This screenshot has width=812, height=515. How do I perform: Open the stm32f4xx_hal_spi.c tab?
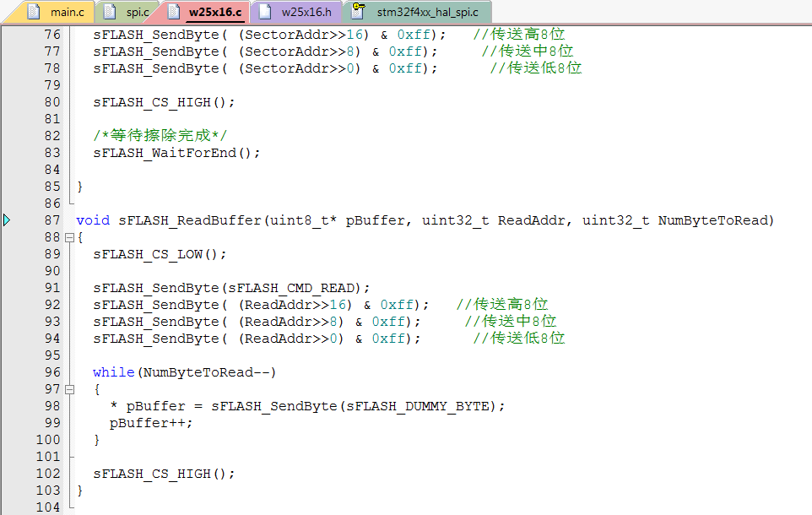(x=417, y=12)
